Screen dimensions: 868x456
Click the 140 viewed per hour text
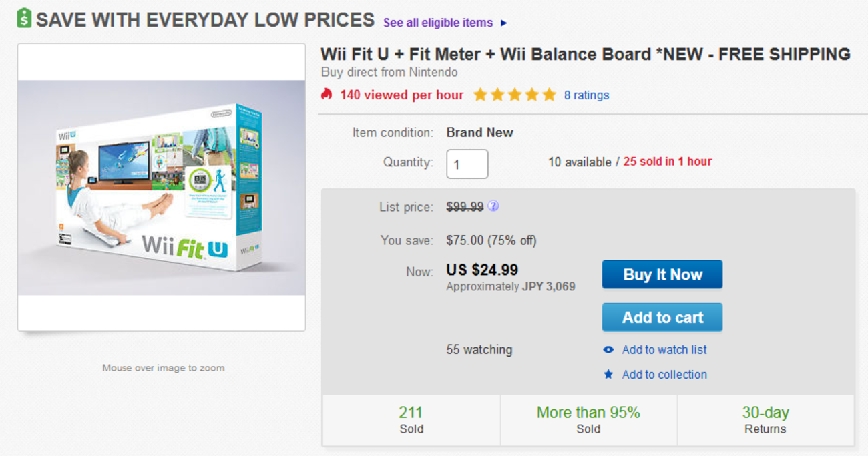click(x=401, y=95)
